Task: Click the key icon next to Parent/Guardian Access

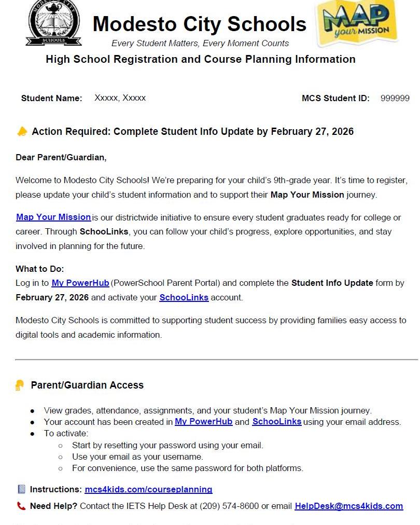Action: [x=20, y=385]
